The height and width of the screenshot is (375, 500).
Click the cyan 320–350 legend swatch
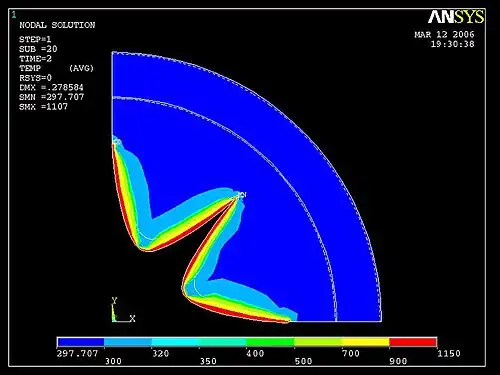point(175,342)
